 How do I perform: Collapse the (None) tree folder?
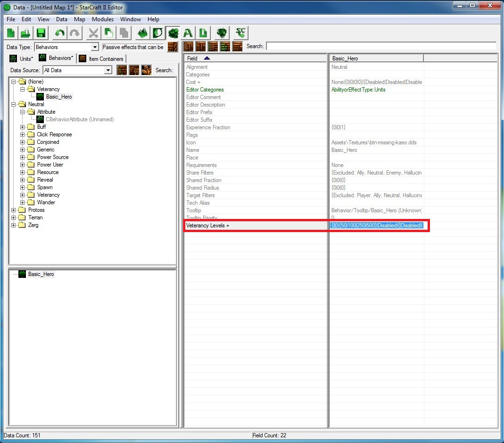coord(14,82)
